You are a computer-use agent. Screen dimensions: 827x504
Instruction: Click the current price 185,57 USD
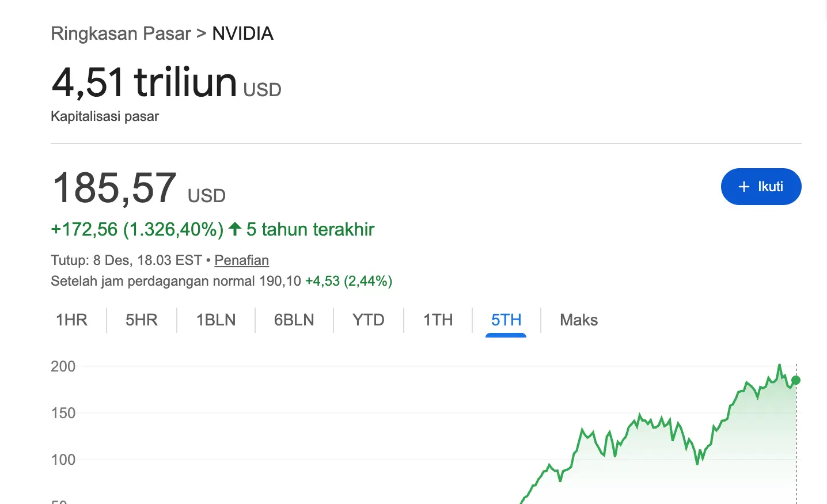[114, 187]
